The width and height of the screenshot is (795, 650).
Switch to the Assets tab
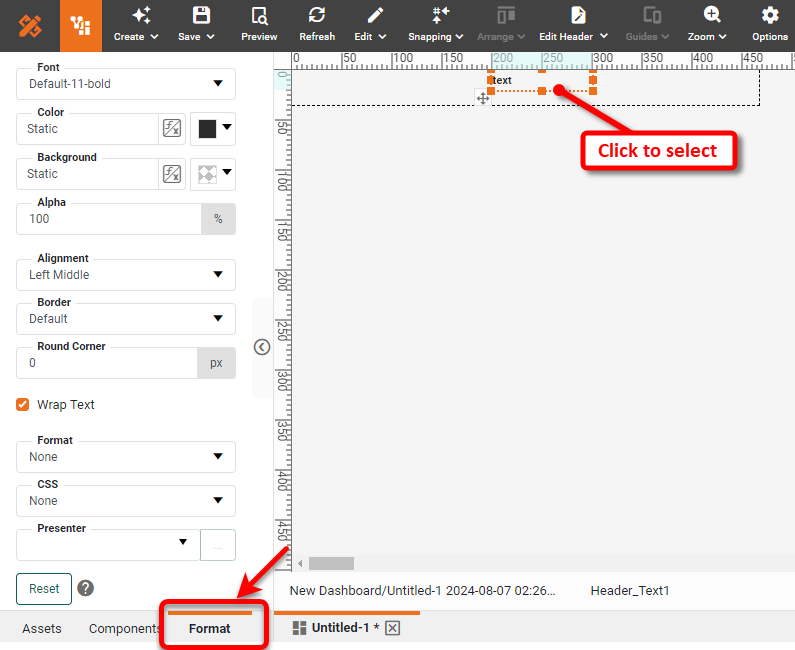(42, 629)
